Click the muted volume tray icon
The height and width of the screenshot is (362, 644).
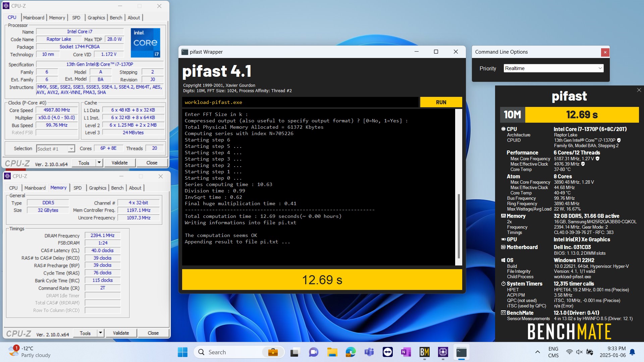pyautogui.click(x=579, y=352)
